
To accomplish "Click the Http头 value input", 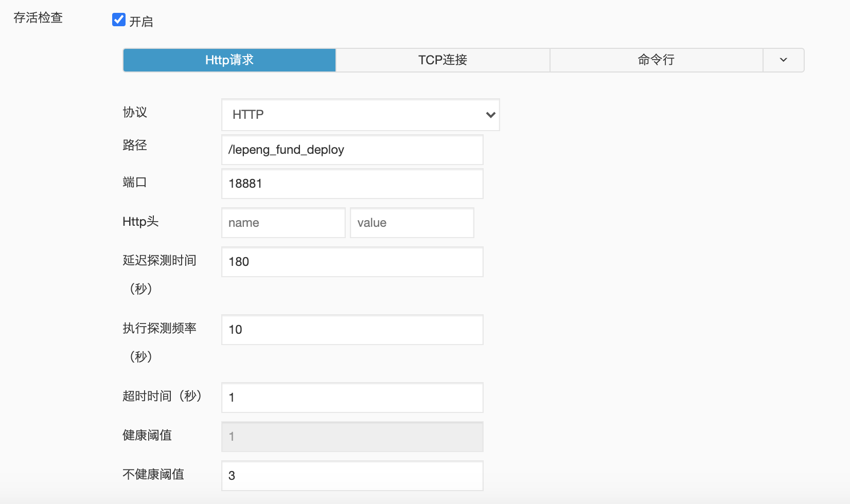I will pos(412,223).
